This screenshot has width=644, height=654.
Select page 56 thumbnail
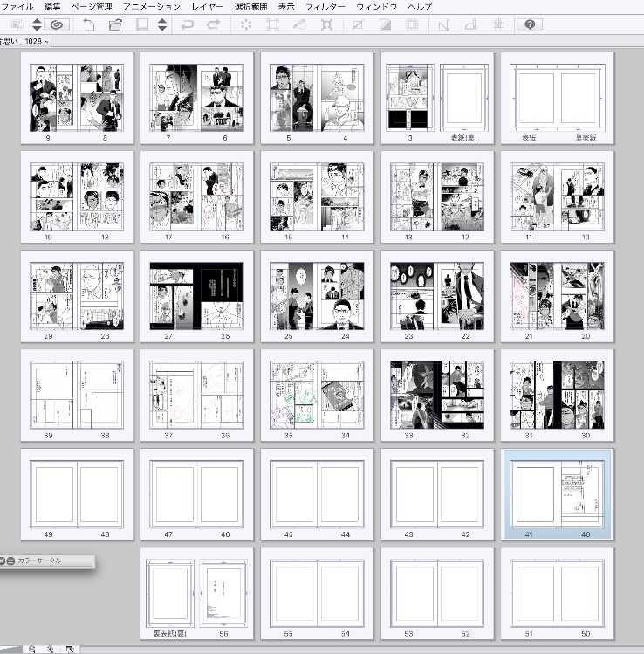[224, 593]
